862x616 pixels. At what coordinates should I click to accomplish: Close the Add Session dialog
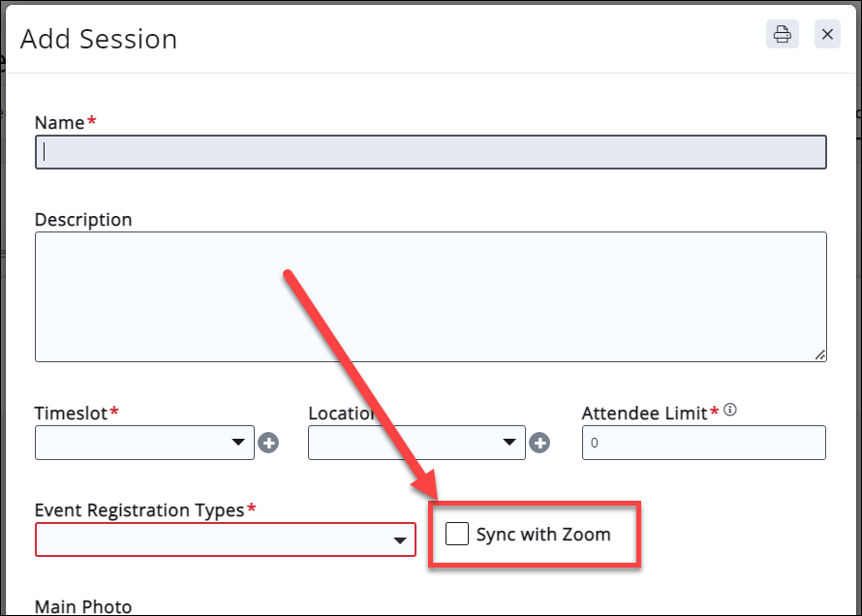coord(827,34)
